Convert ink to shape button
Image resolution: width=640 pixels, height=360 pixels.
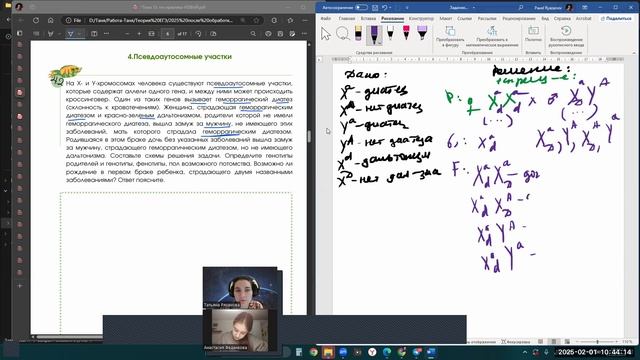point(450,37)
